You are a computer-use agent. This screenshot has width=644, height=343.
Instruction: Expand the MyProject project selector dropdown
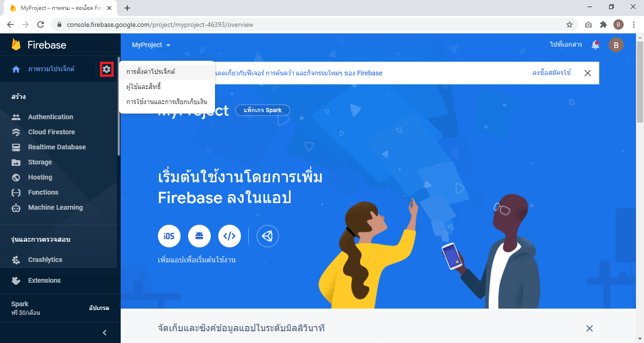point(151,45)
